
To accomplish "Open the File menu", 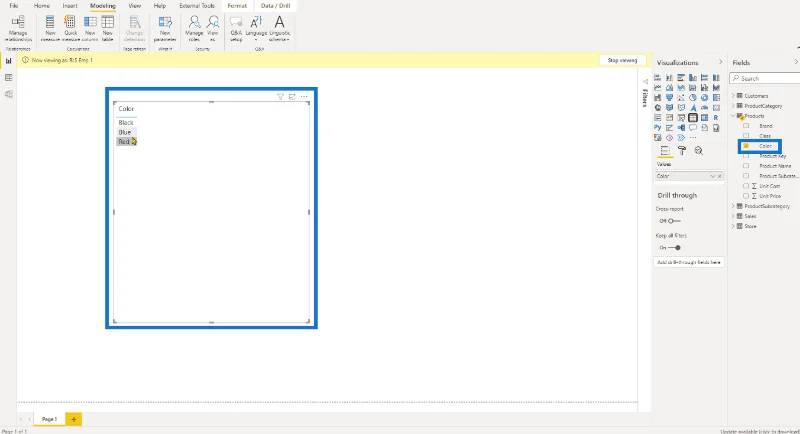I will 14,6.
